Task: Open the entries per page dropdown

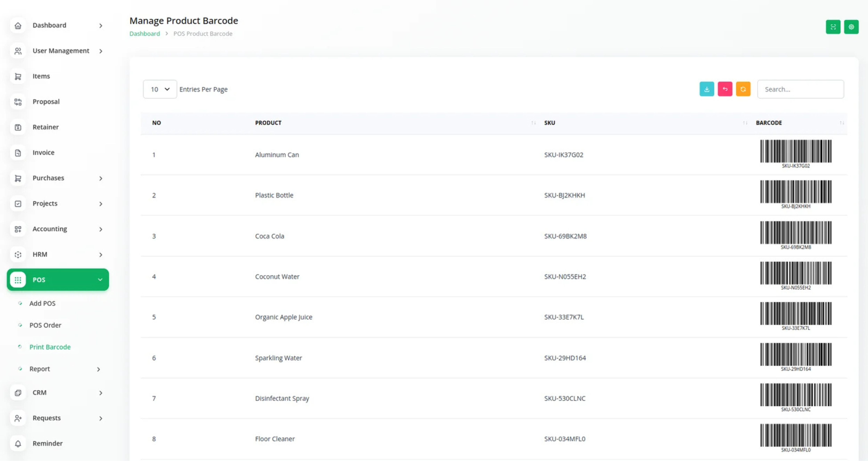Action: (x=160, y=89)
